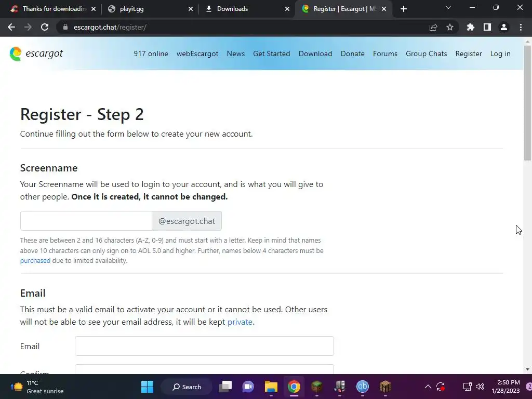This screenshot has width=532, height=399.
Task: Click the sync tray icon with red dot
Action: coord(441,387)
